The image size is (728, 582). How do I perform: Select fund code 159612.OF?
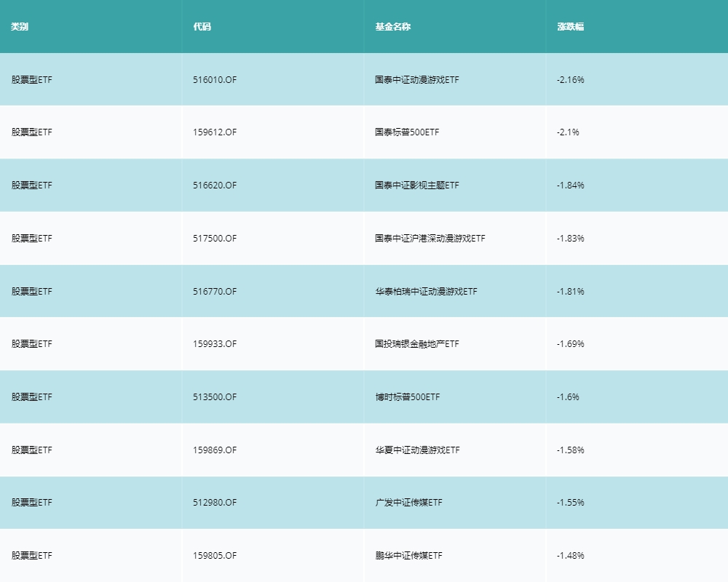215,132
